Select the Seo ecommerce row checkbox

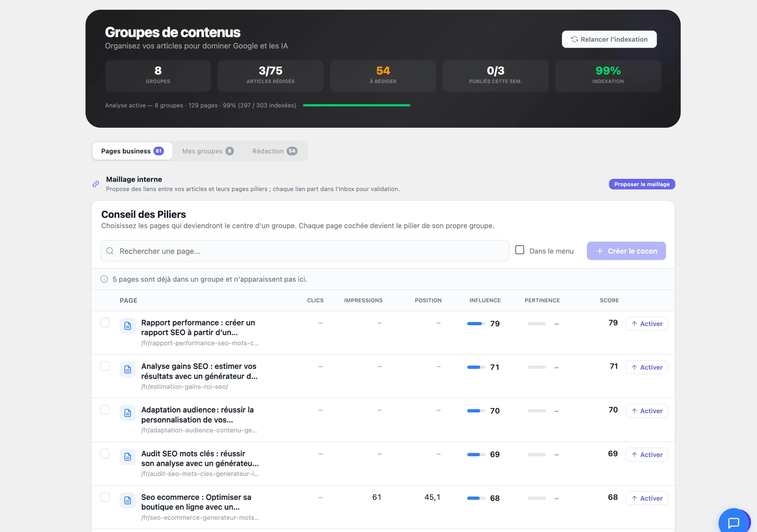point(105,497)
